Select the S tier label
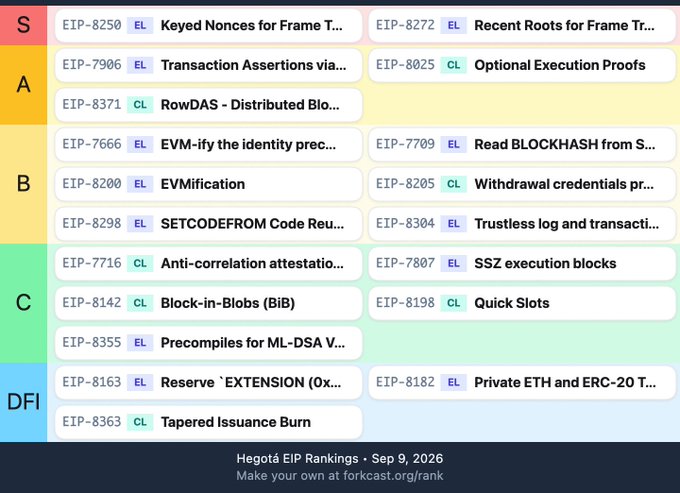680x493 pixels. tap(23, 25)
